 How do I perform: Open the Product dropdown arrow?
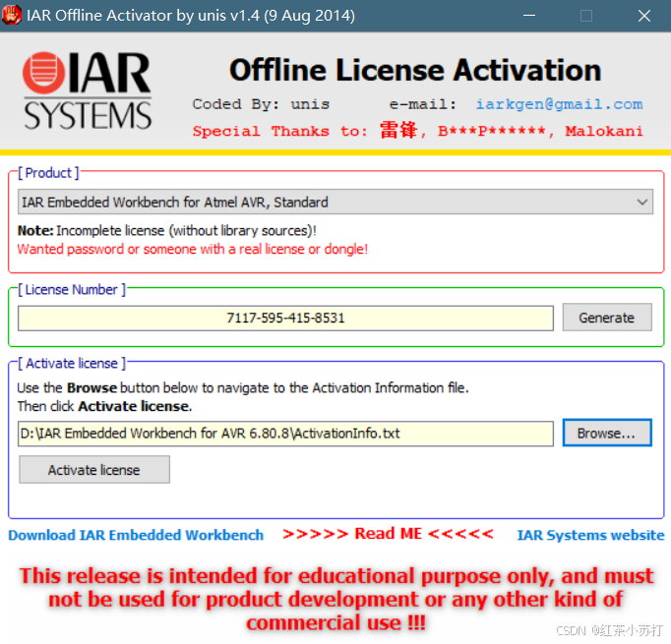click(641, 202)
